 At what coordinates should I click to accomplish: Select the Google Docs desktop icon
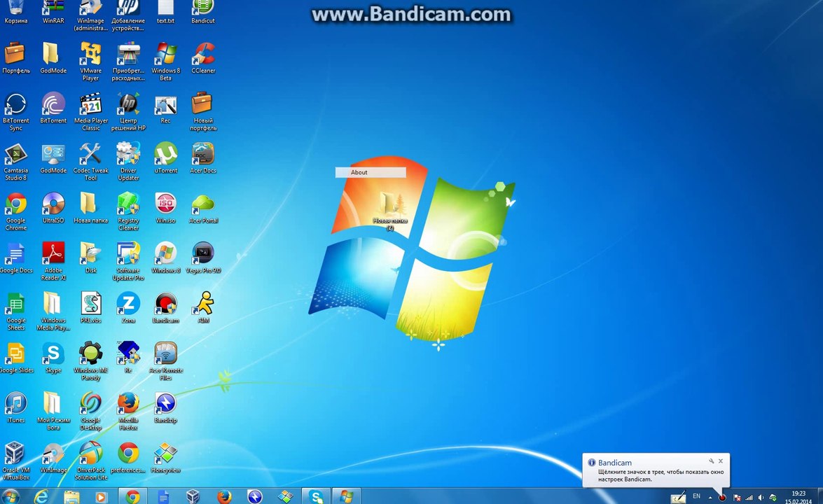tap(15, 258)
